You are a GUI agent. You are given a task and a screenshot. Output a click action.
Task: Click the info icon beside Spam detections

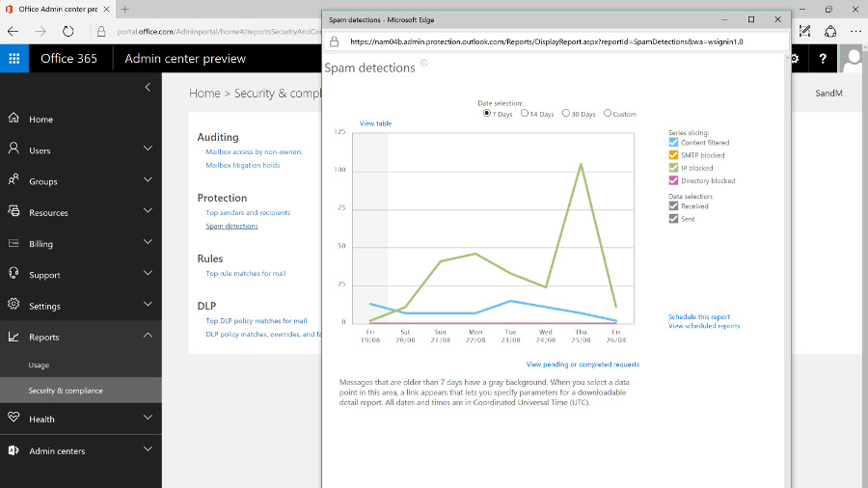point(424,63)
